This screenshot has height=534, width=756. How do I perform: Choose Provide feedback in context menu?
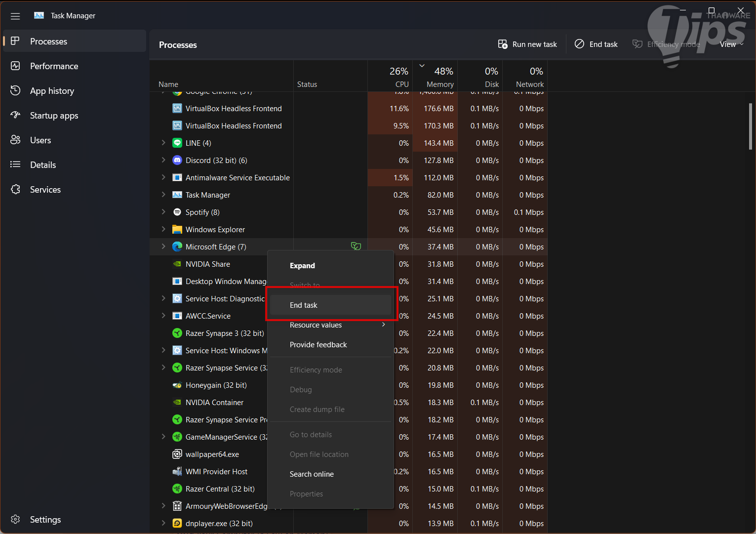[x=331, y=345]
